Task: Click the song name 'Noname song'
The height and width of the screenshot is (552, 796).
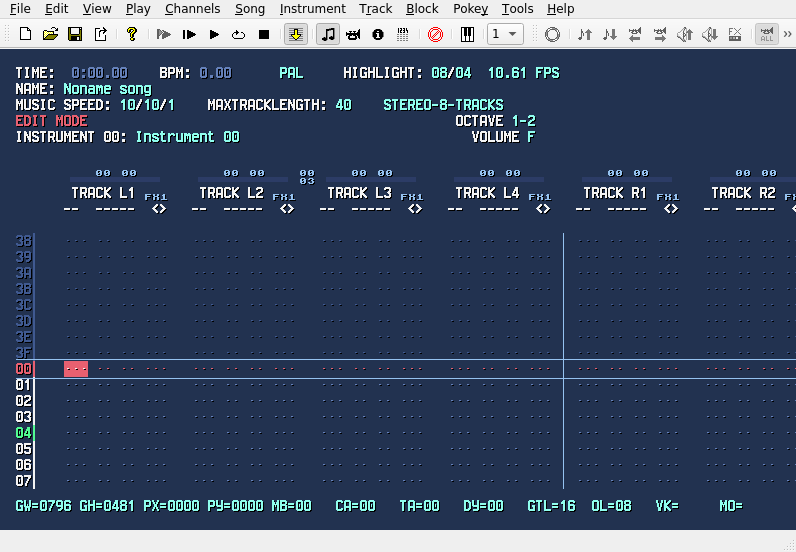Action: (x=107, y=89)
